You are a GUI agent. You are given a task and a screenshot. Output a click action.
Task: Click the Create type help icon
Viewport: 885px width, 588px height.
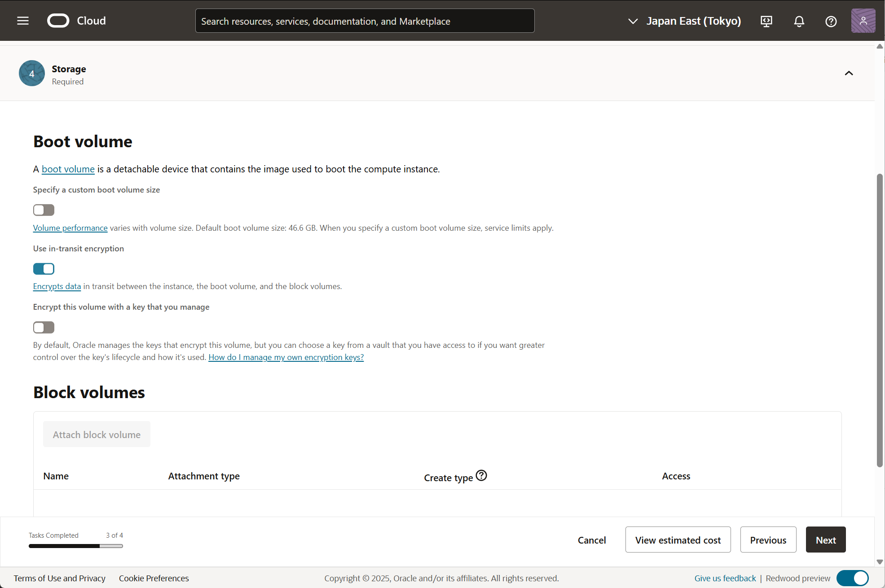point(481,475)
